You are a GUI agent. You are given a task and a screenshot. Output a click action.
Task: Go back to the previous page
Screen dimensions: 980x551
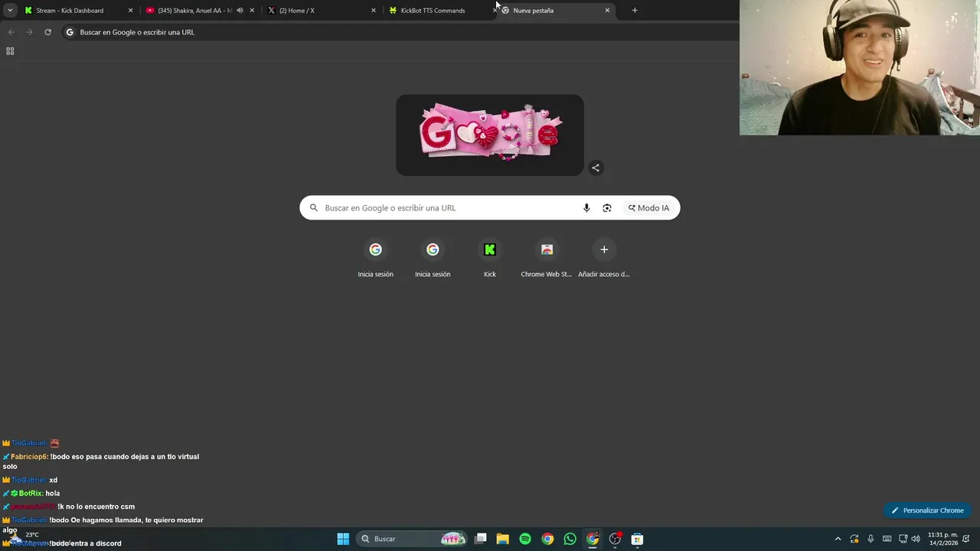11,32
